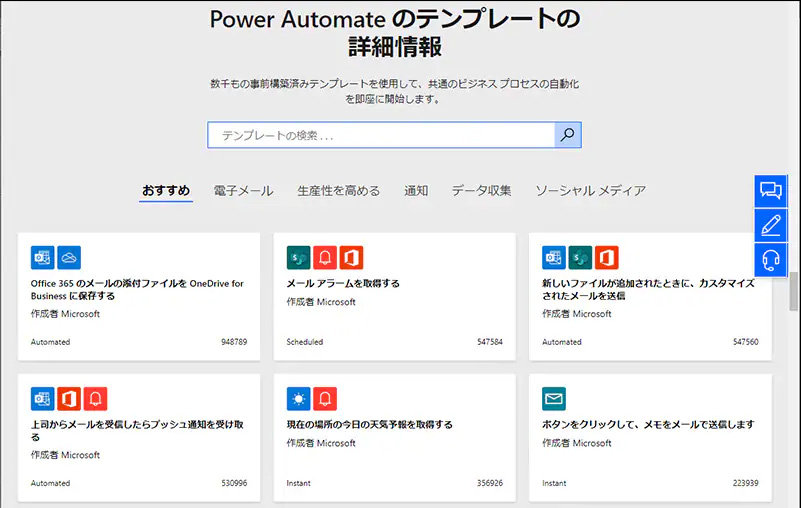
Task: Click bell icon on 上司からメール card
Action: click(x=96, y=399)
